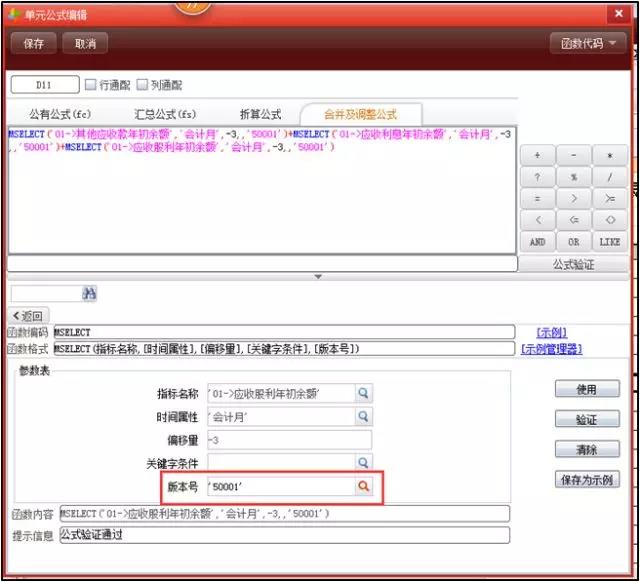
Task: Collapse the formula pane using the splitter arrow
Action: click(x=318, y=276)
